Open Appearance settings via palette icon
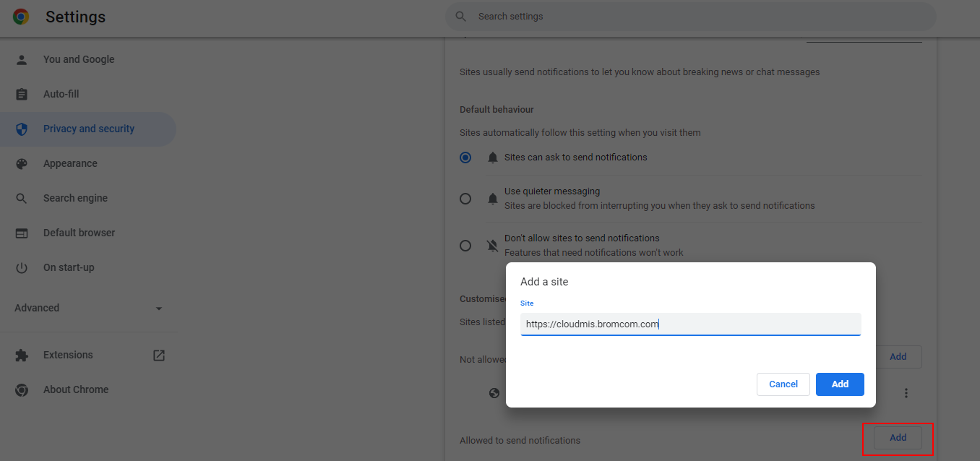Image resolution: width=980 pixels, height=461 pixels. (22, 163)
